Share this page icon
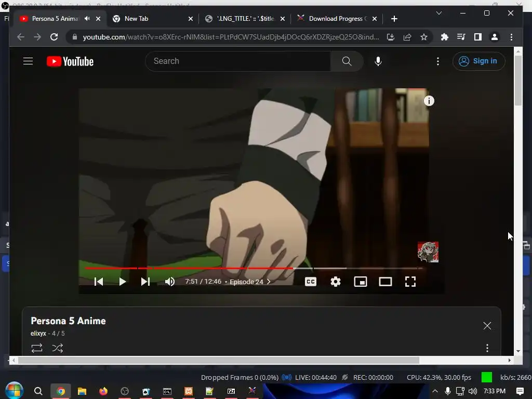532x399 pixels. pyautogui.click(x=407, y=37)
